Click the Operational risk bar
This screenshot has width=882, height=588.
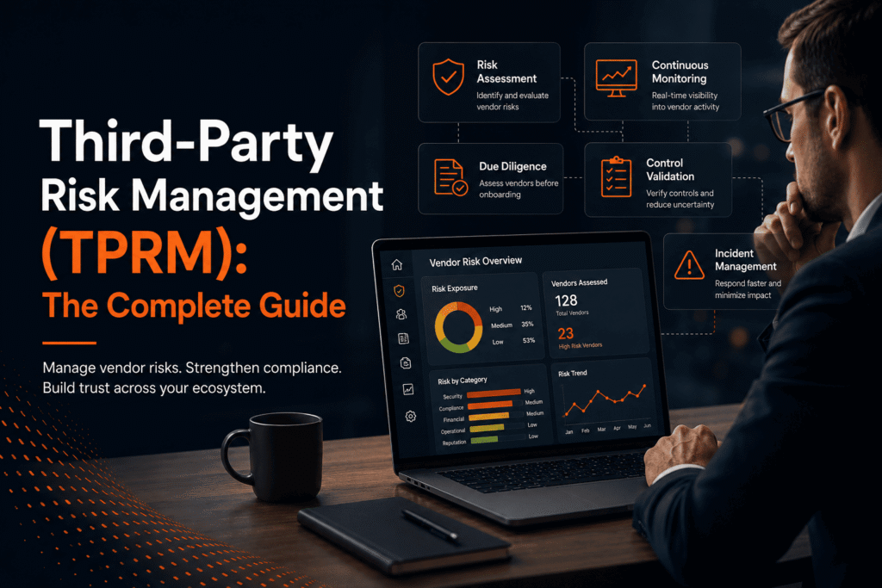(x=488, y=428)
